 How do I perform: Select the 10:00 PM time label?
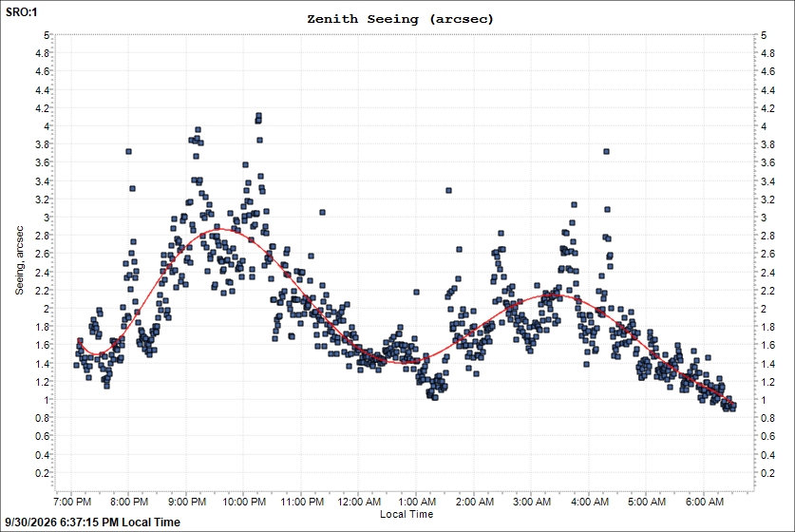tap(244, 502)
